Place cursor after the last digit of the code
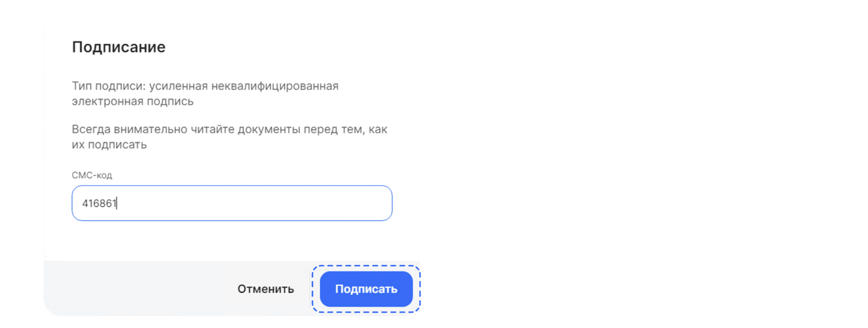868x328 pixels. pos(117,203)
